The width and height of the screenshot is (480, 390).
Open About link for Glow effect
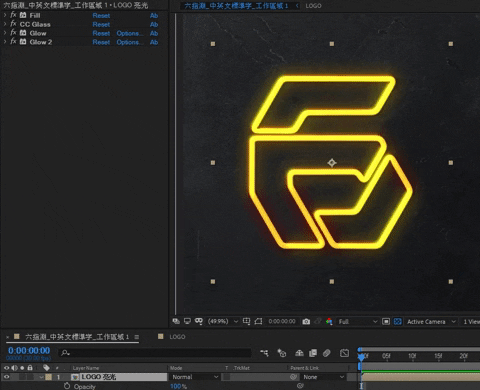(x=154, y=33)
